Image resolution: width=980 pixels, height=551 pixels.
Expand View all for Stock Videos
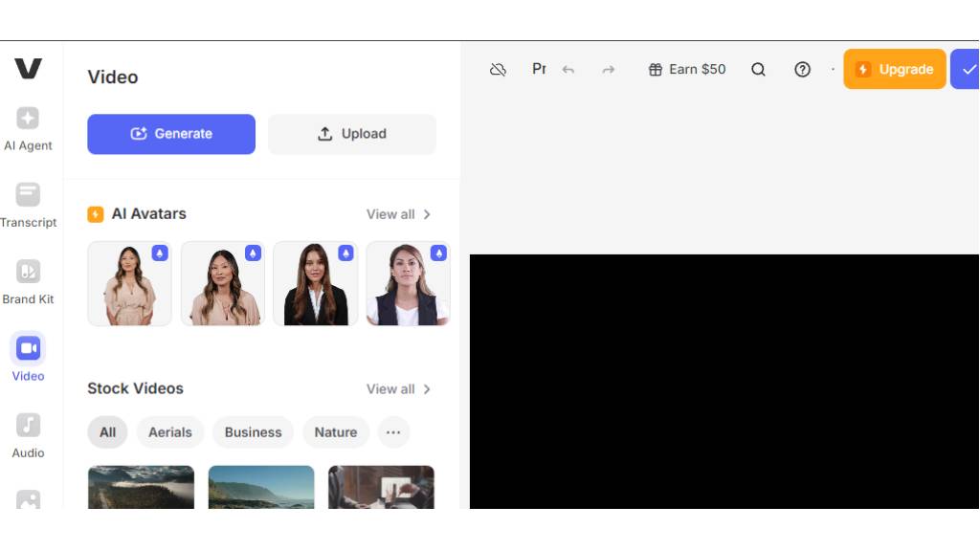coord(396,389)
